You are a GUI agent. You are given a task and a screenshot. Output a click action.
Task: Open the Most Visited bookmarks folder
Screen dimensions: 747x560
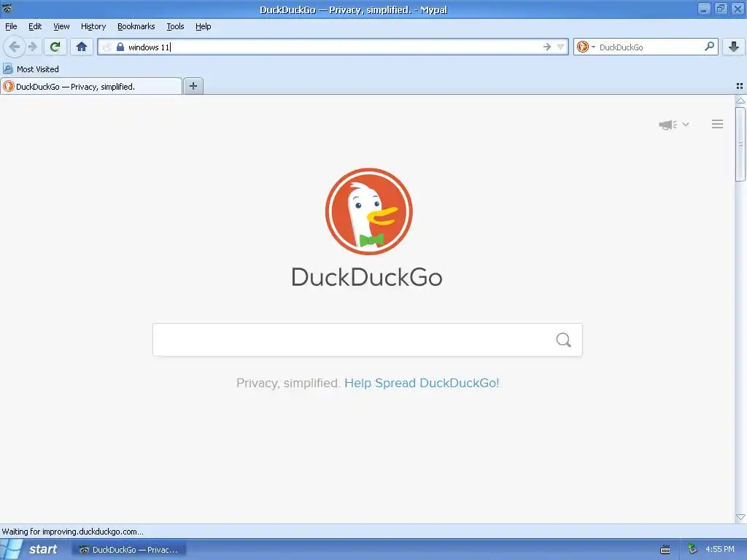click(31, 69)
